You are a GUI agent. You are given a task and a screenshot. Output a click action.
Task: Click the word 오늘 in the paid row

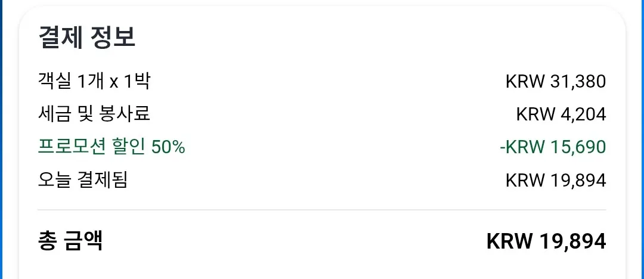click(x=55, y=179)
